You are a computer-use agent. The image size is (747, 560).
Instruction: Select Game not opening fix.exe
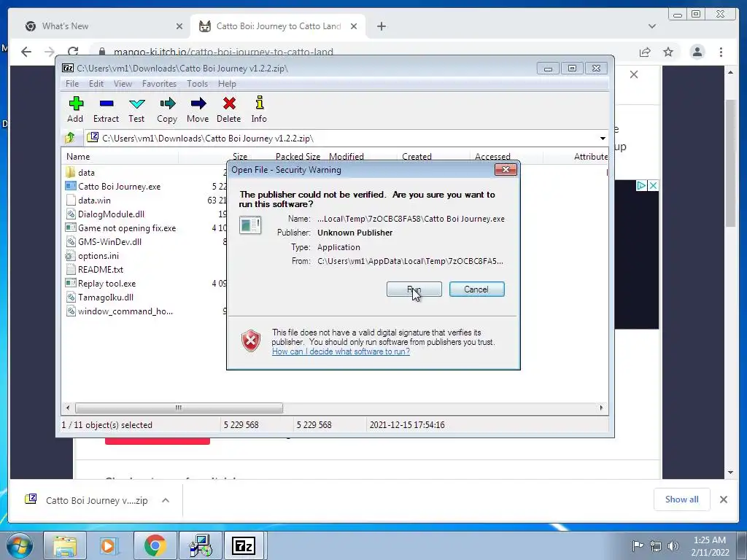(127, 227)
